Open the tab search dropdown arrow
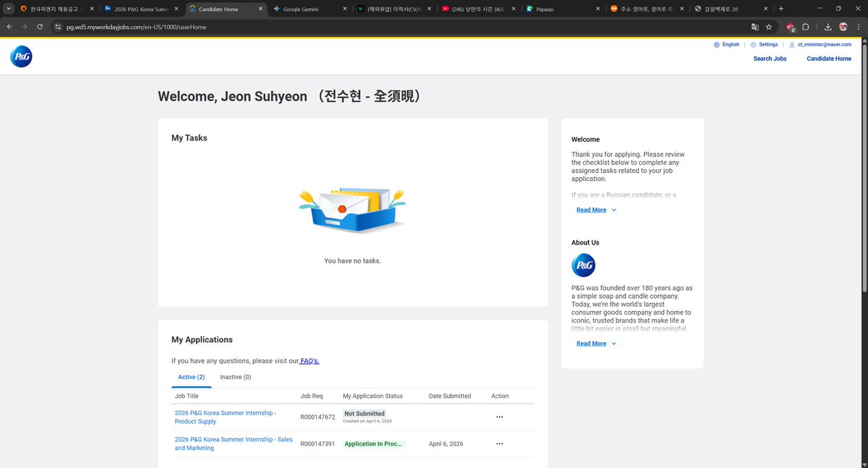This screenshot has height=468, width=868. tap(9, 9)
